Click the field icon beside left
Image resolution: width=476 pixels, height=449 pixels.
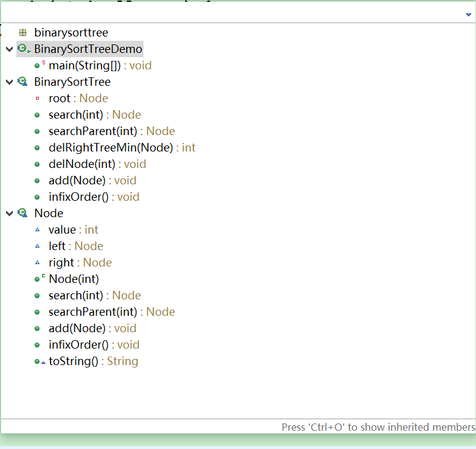pos(37,246)
